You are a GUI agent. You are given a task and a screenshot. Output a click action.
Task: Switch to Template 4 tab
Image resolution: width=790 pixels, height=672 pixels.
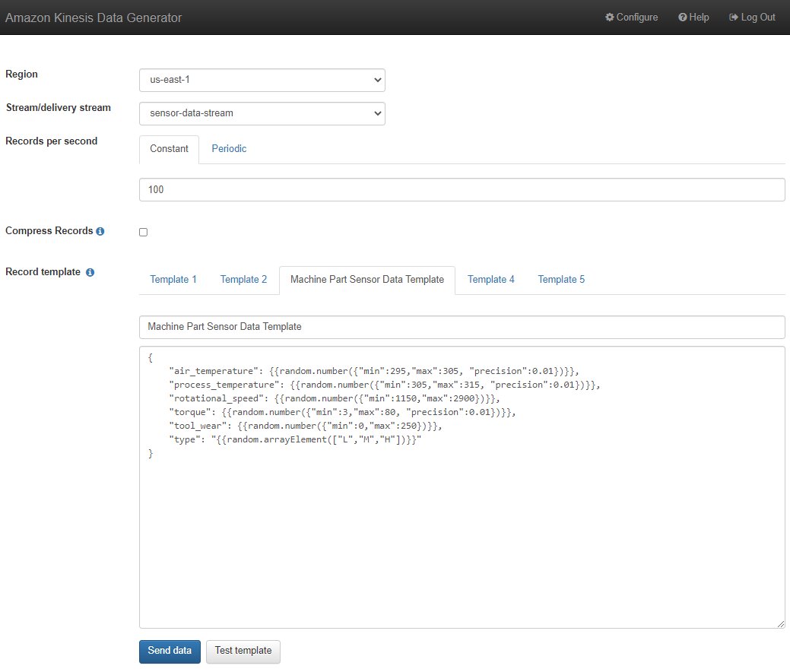pyautogui.click(x=490, y=280)
